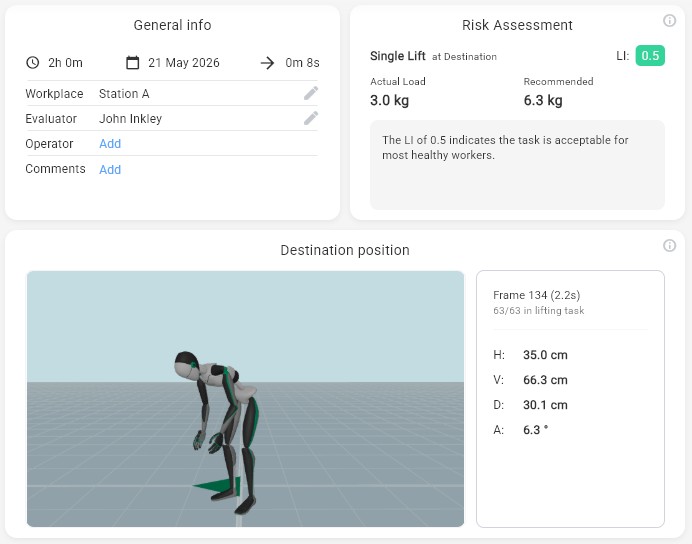Click the Recommended '6.3 kg' value

coord(543,101)
